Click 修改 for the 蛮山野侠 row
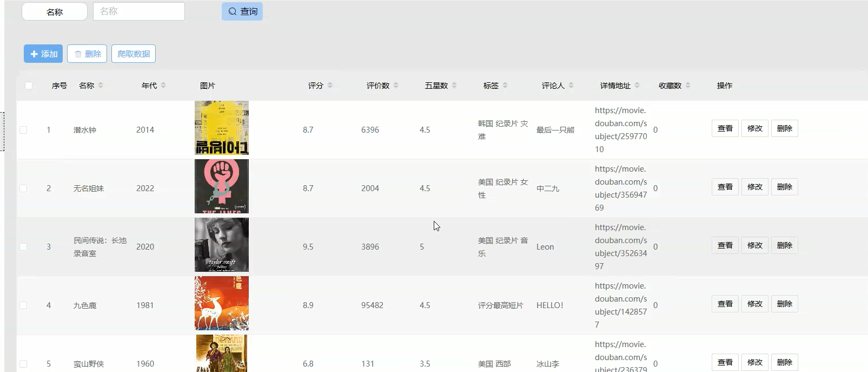The width and height of the screenshot is (868, 372). [x=755, y=362]
